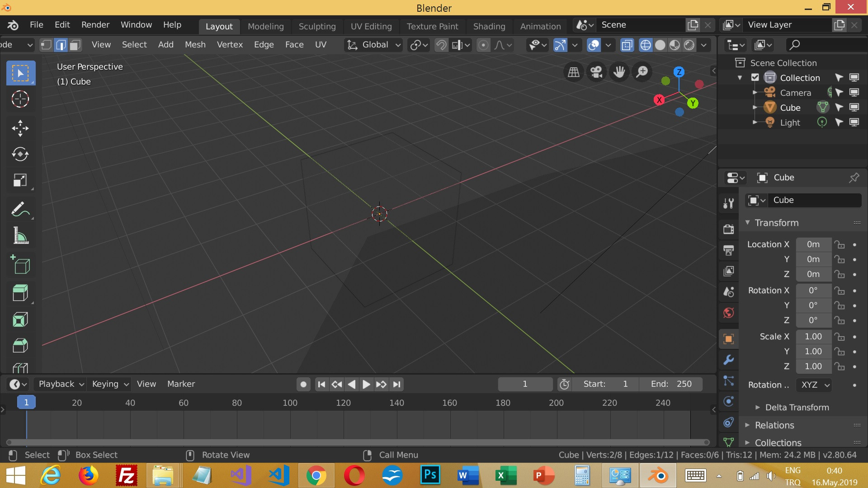868x488 pixels.
Task: Open Google Chrome from the taskbar
Action: (x=317, y=475)
